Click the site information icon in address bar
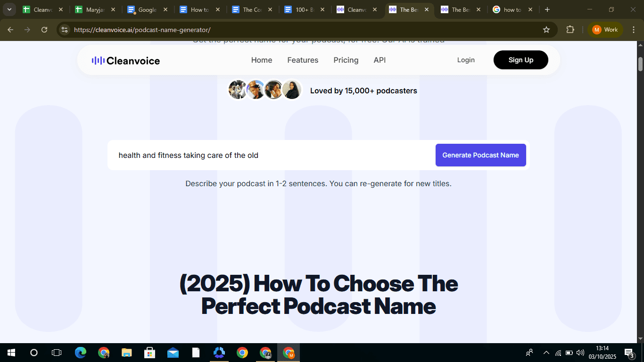 tap(65, 30)
